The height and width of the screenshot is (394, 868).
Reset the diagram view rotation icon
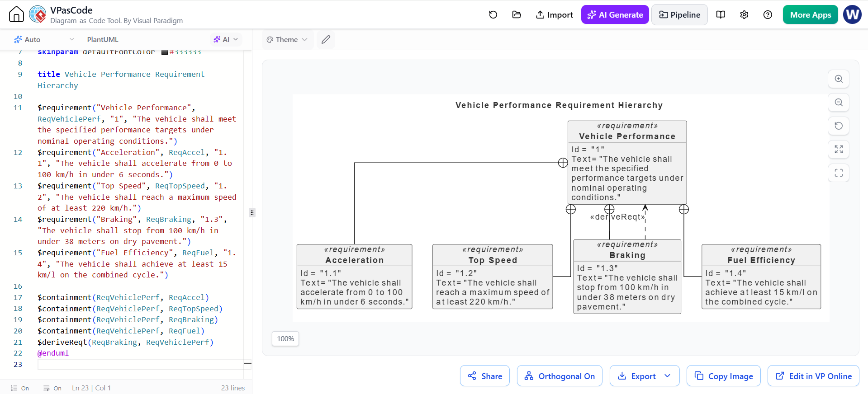tap(839, 126)
